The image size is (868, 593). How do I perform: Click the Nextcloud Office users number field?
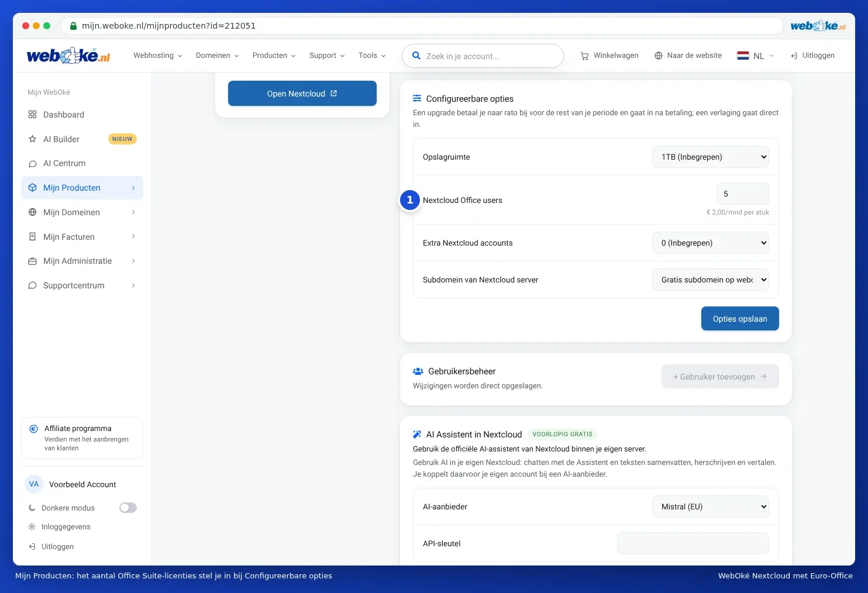tap(743, 194)
